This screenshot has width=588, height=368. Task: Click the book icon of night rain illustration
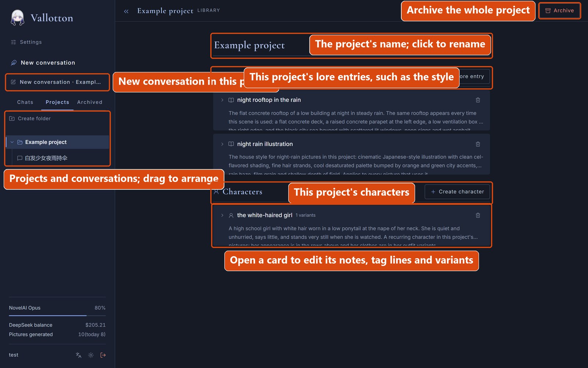point(231,144)
